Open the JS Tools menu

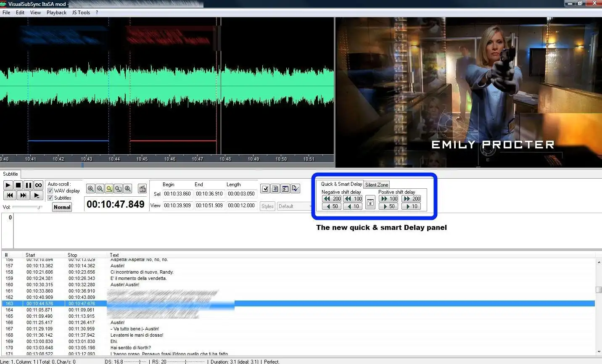click(x=81, y=13)
